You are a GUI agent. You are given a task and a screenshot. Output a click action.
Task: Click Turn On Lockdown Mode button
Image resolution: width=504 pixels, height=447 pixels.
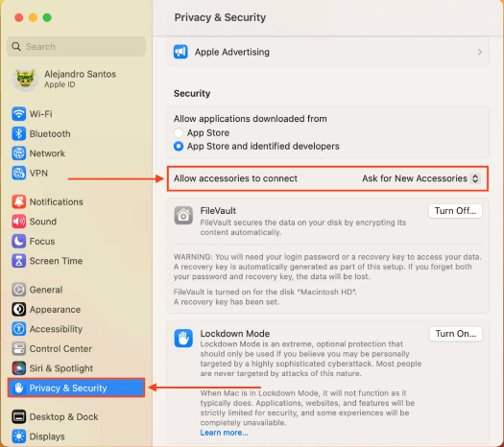pos(455,334)
